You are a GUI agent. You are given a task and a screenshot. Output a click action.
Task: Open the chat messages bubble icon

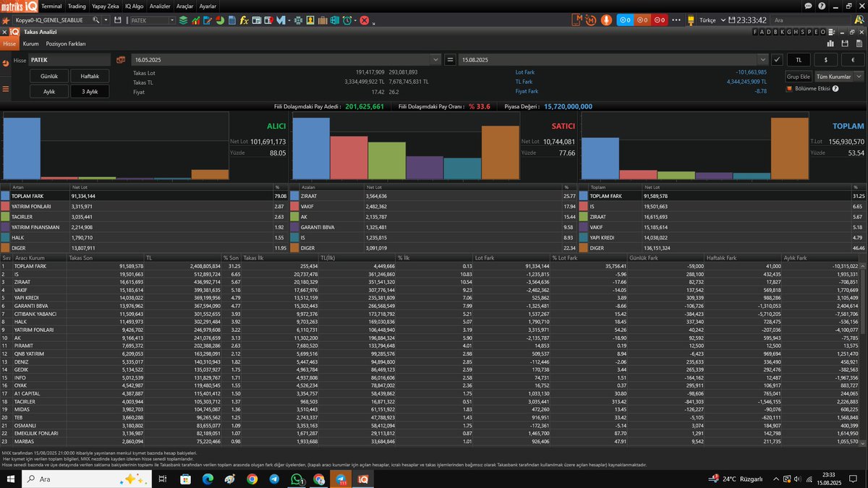point(808,6)
